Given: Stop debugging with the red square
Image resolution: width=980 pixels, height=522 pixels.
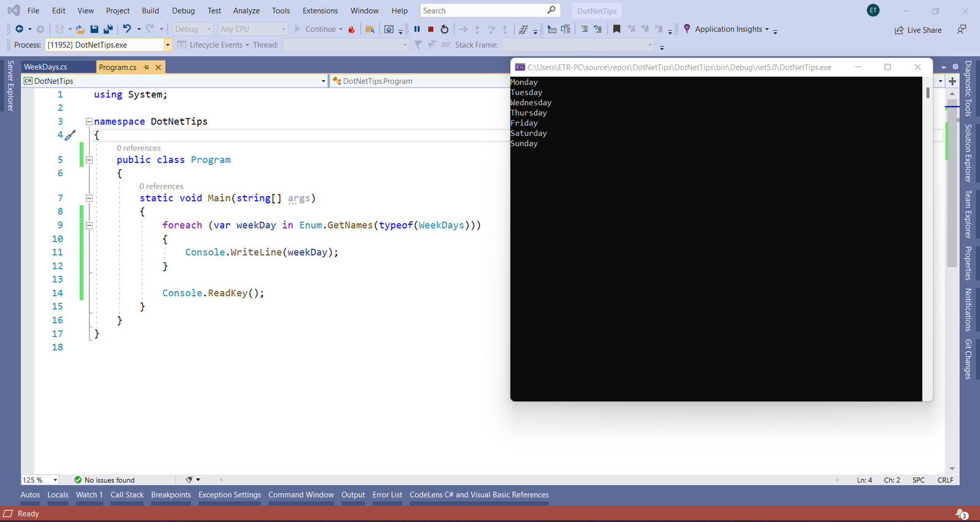Looking at the screenshot, I should click(x=431, y=29).
